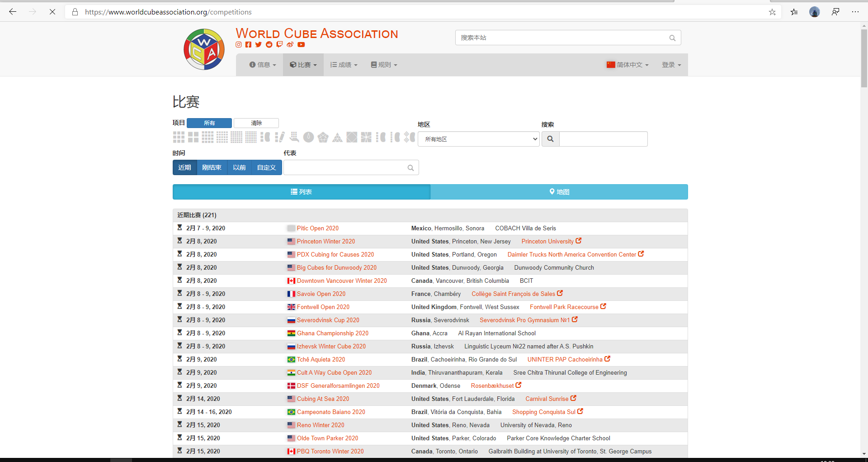Image resolution: width=868 pixels, height=462 pixels.
Task: Select the 近期 time filter
Action: coord(184,167)
